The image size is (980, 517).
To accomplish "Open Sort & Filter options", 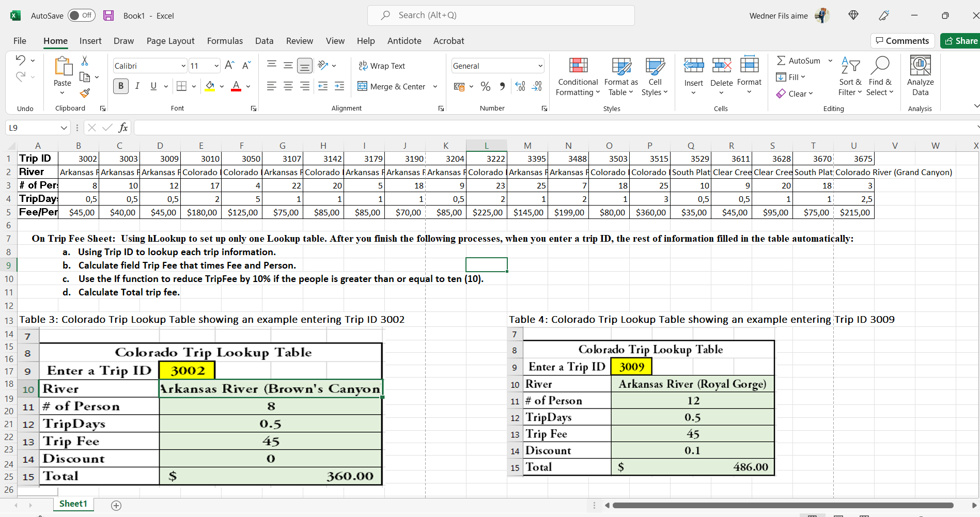I will 850,76.
